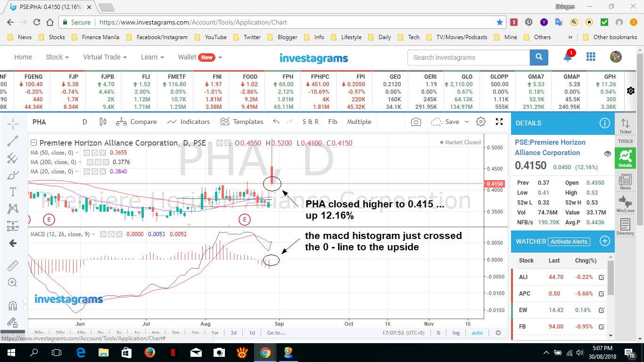The width and height of the screenshot is (644, 362).
Task: Open chart settings gear in toolbar
Action: [481, 122]
